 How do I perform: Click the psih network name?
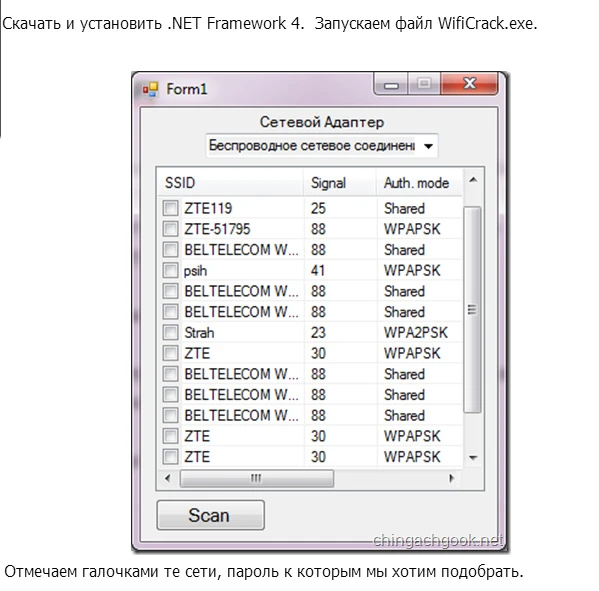pos(195,271)
